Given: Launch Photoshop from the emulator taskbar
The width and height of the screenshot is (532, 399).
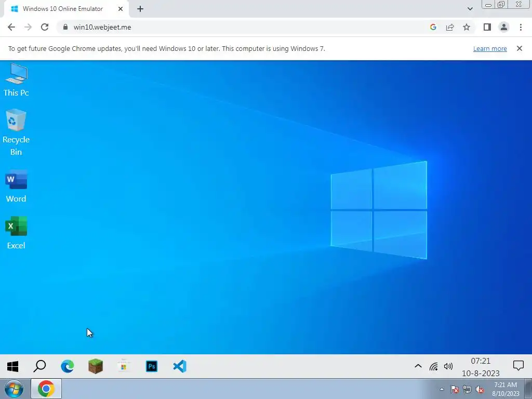Looking at the screenshot, I should 152,366.
